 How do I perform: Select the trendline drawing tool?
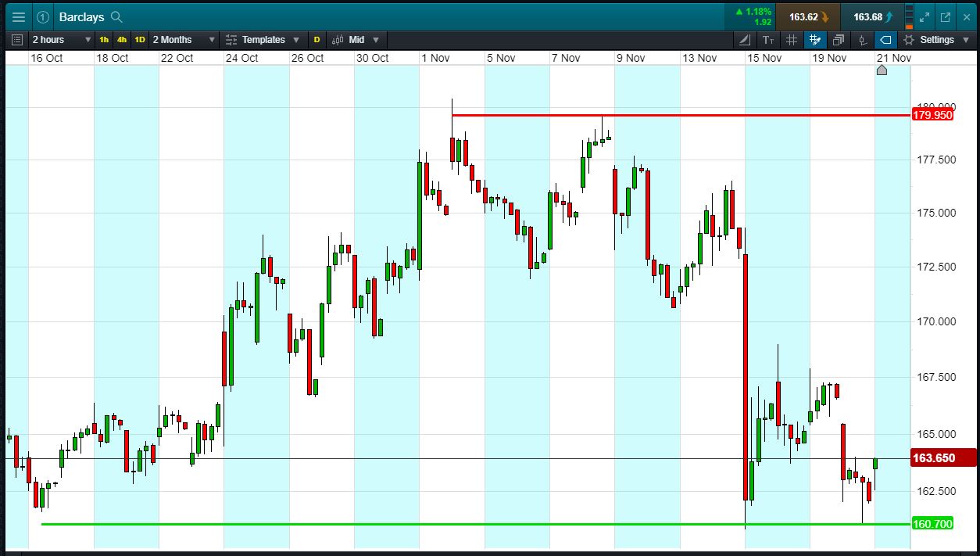[x=744, y=40]
